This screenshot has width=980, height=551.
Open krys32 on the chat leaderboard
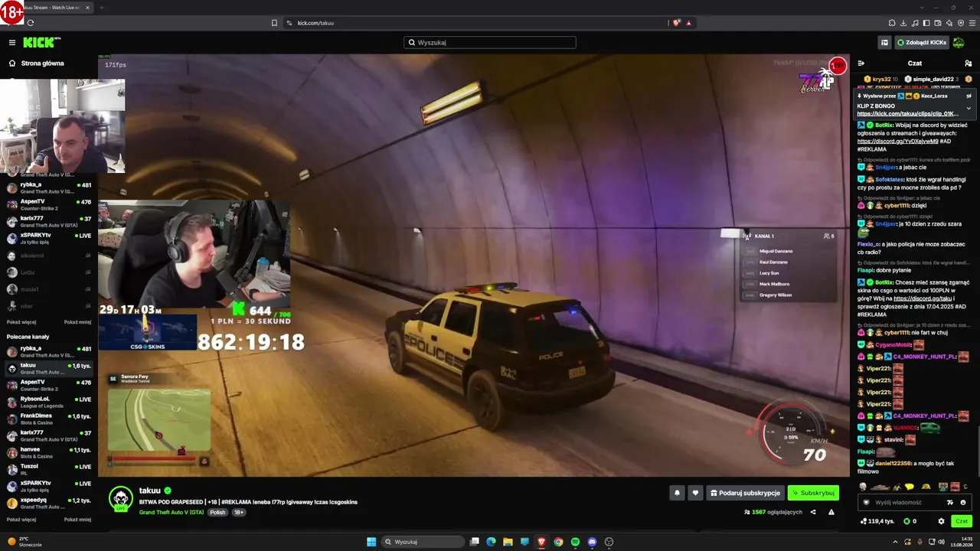pos(881,79)
